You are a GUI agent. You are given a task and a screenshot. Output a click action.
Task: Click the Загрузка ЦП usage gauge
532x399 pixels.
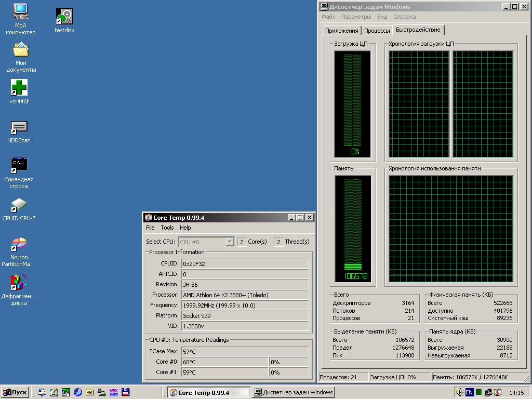tap(353, 104)
